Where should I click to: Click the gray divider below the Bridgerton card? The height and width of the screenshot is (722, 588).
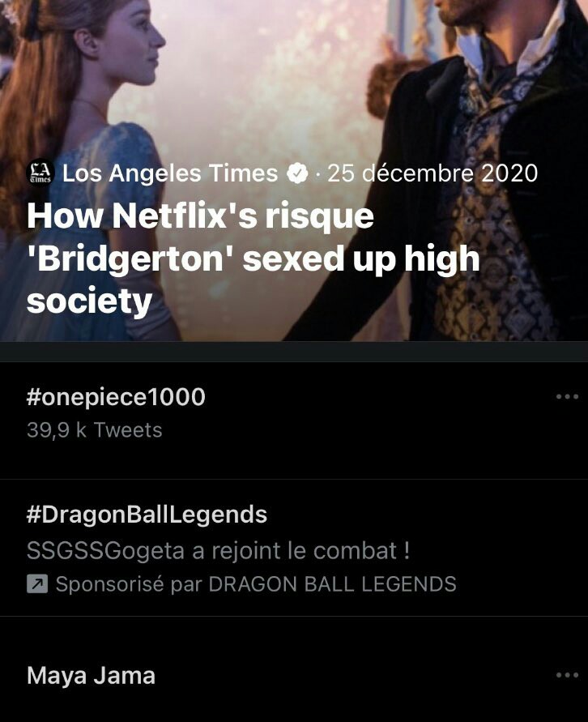(294, 351)
